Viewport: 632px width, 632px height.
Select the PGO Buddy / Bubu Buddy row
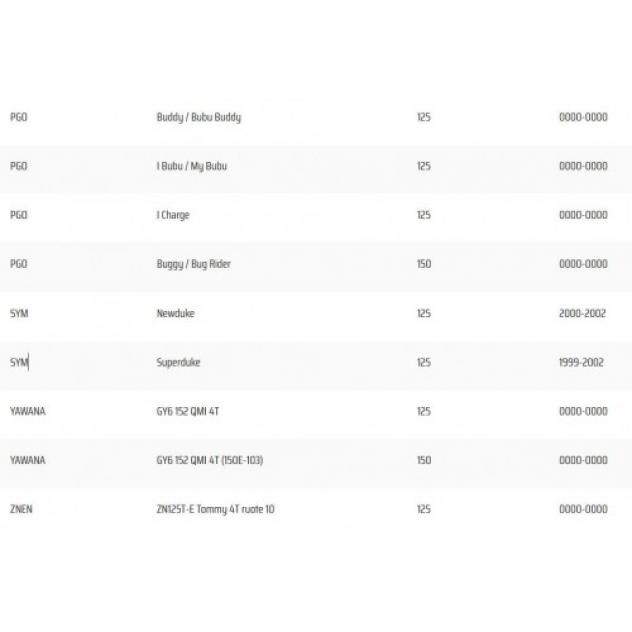pyautogui.click(x=316, y=117)
